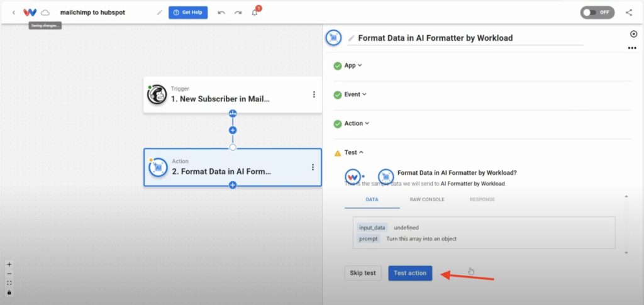The image size is (644, 305).
Task: Edit workflow name with pencil icon
Action: 160,13
